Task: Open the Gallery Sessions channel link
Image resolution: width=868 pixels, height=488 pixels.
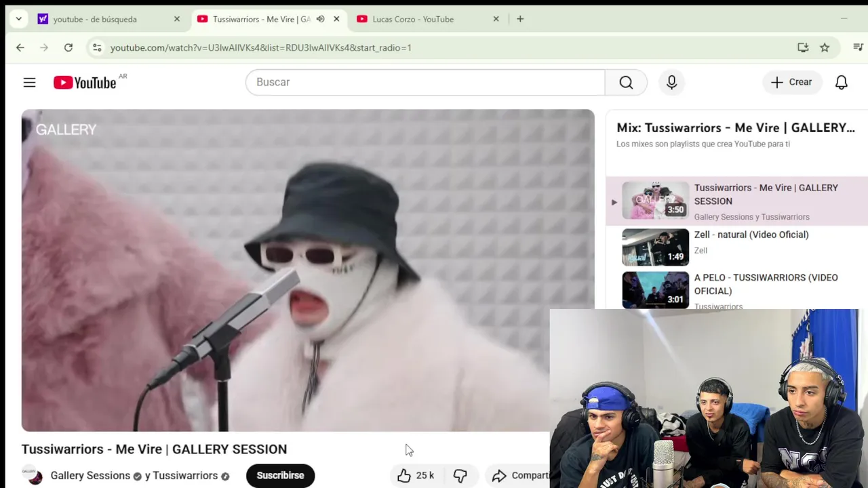Action: click(x=90, y=476)
